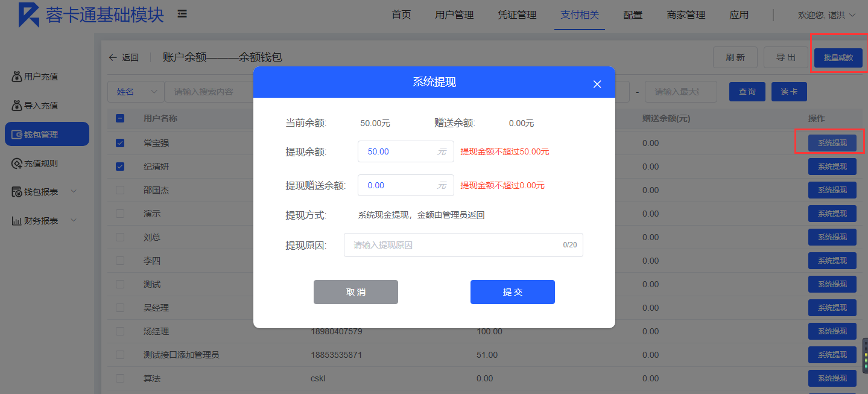
Task: Click the 返回 back arrow
Action: (x=113, y=58)
